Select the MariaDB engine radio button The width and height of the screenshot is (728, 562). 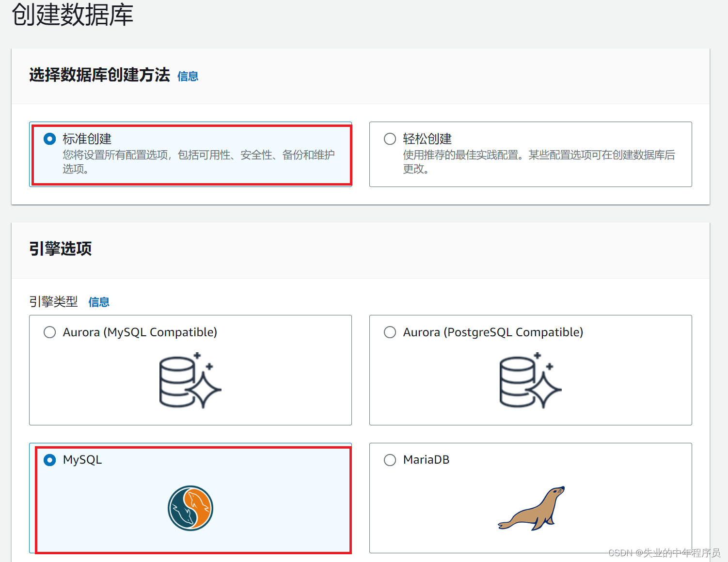pos(390,460)
